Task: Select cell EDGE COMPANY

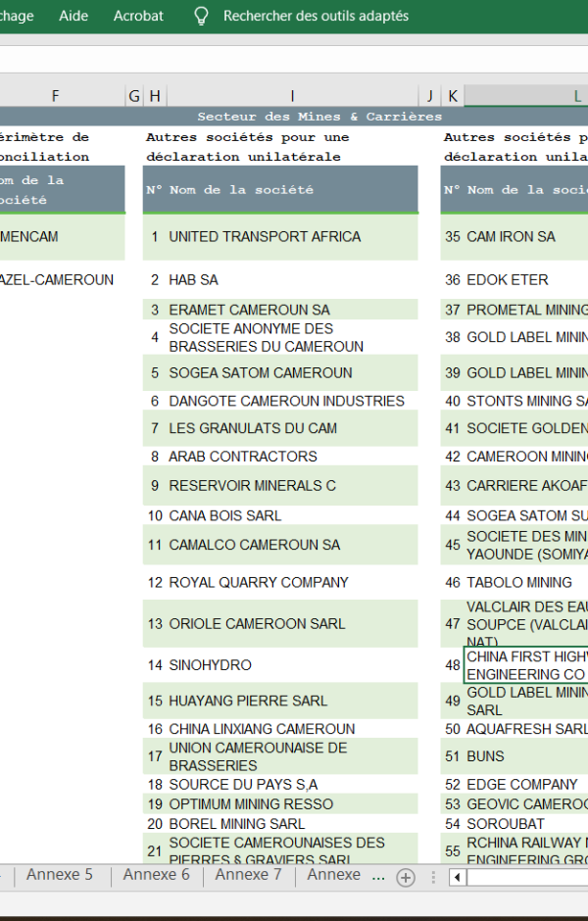Action: tap(526, 784)
